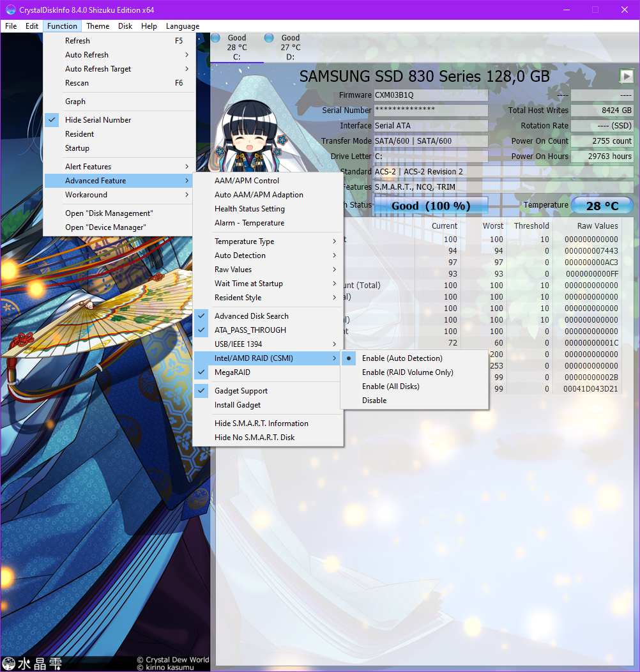Screen dimensions: 640x672
Task: Open the Language menu
Action: pos(183,26)
